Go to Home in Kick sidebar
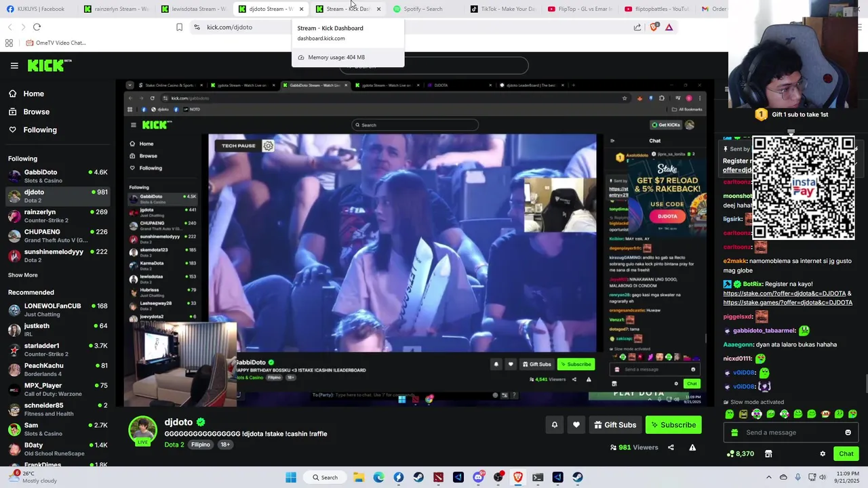Screen dimensions: 868x488 pos(58,94)
